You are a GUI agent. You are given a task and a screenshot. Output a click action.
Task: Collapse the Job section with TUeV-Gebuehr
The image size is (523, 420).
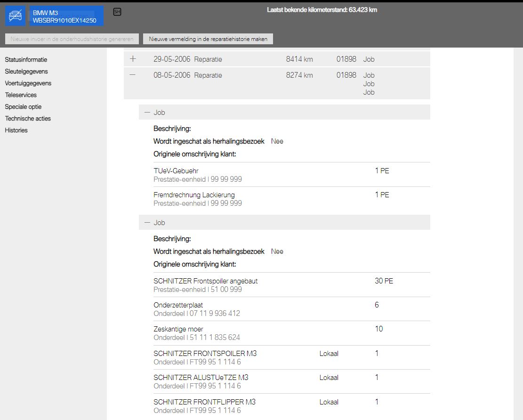click(x=147, y=113)
